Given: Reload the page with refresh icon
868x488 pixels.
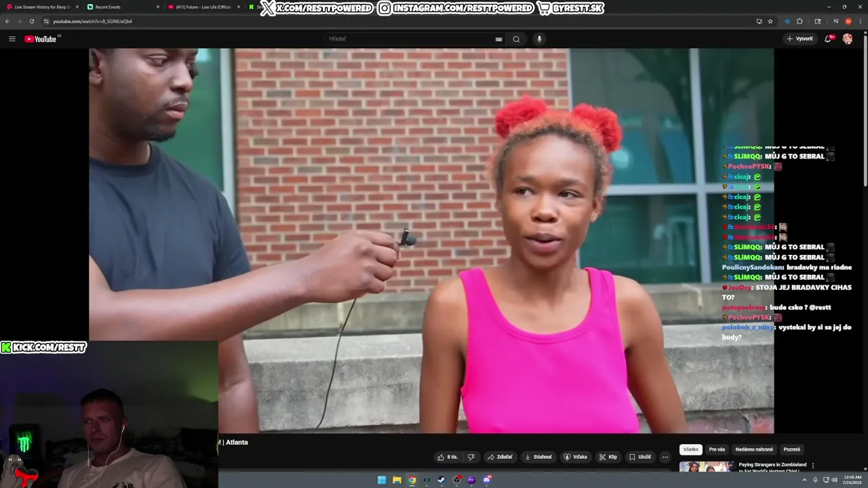Looking at the screenshot, I should click(31, 21).
